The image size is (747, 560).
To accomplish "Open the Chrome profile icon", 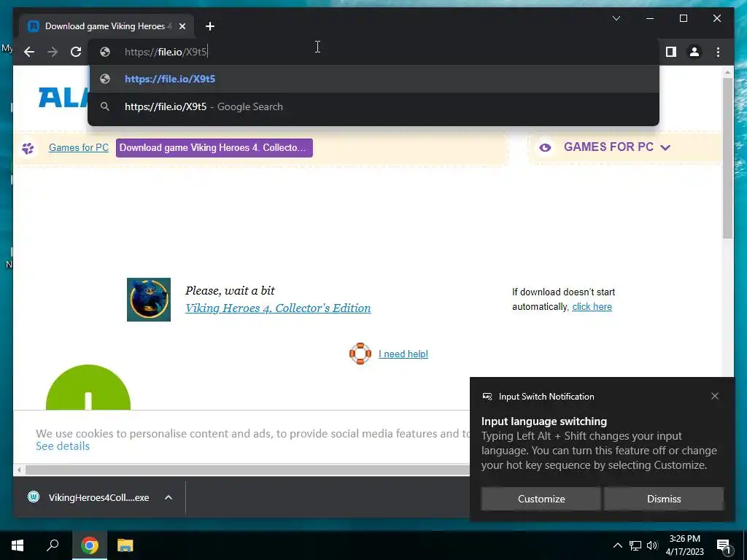I will pyautogui.click(x=694, y=52).
